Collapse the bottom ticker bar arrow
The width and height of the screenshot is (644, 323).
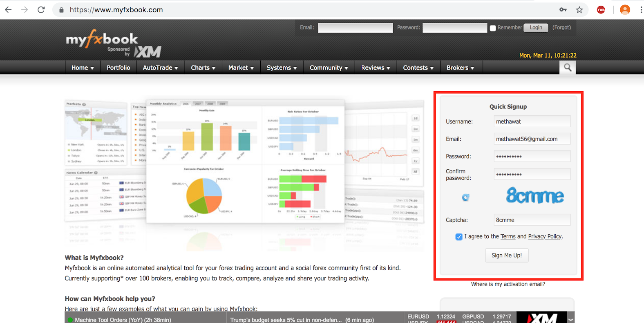tap(571, 319)
